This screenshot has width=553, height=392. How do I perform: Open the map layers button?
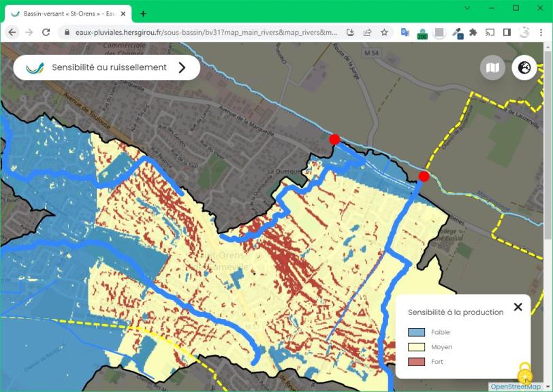(x=492, y=67)
